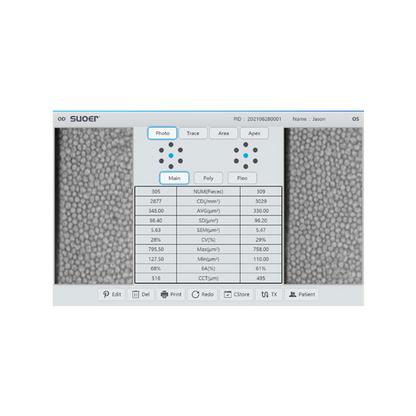This screenshot has width=416, height=416.
Task: Select the top dot of the OD fixation pattern
Action: click(x=171, y=145)
